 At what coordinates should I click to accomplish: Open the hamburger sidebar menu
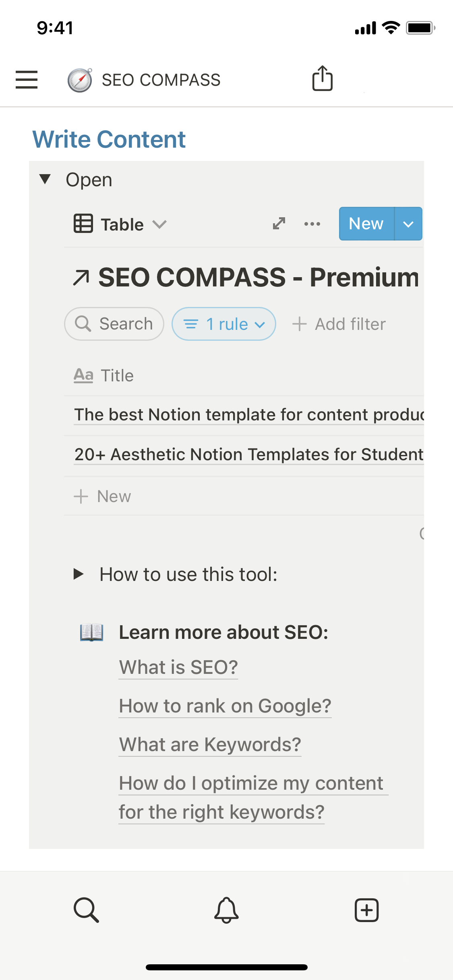tap(27, 79)
